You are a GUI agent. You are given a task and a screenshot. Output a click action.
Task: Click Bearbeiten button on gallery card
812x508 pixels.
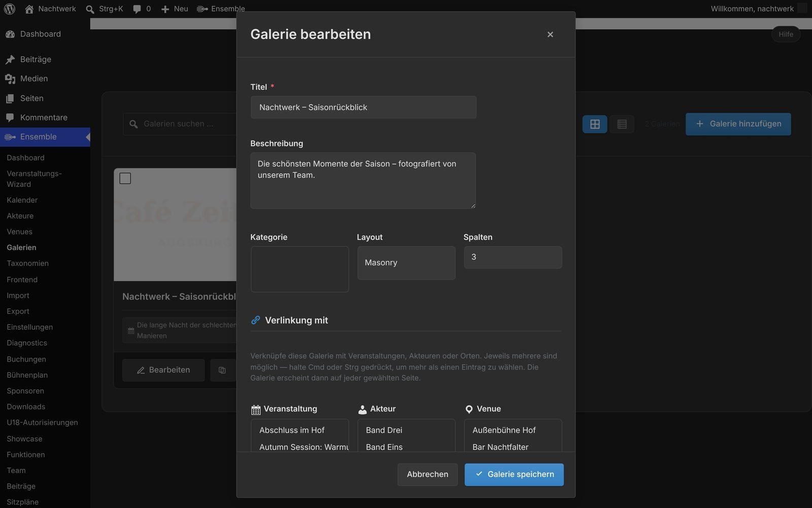(x=163, y=370)
